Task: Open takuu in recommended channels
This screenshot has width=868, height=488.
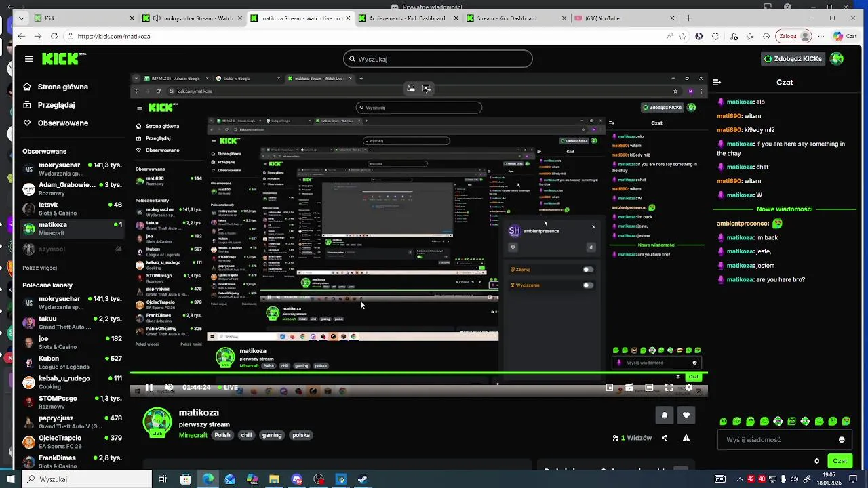Action: (71, 323)
